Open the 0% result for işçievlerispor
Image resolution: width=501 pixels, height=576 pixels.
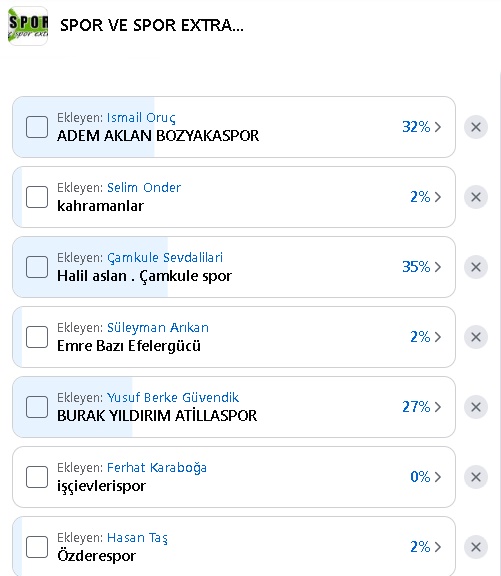coord(426,477)
